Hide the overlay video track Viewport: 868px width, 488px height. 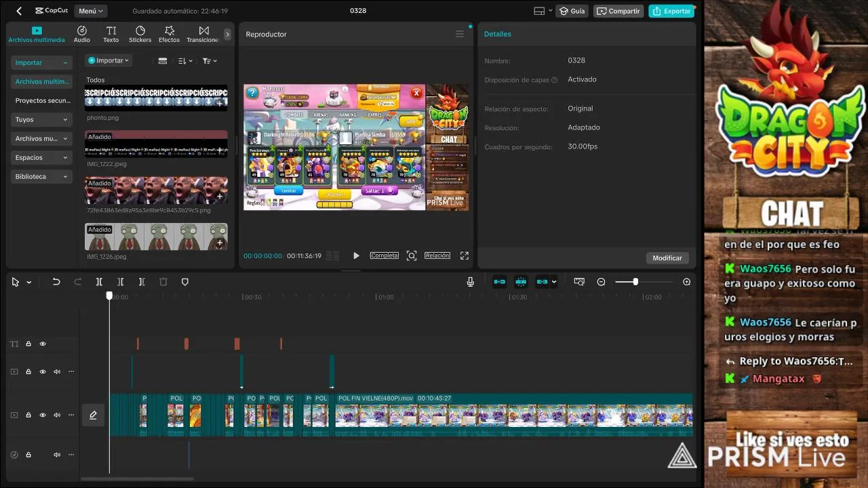point(43,371)
